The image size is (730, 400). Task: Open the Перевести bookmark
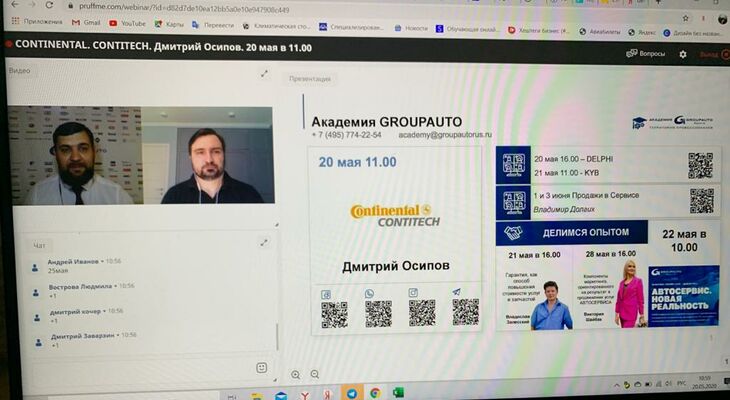click(213, 25)
